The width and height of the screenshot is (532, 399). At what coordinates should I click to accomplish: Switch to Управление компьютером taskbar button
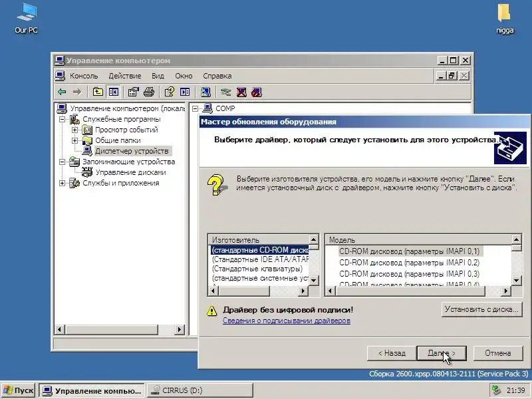92,390
